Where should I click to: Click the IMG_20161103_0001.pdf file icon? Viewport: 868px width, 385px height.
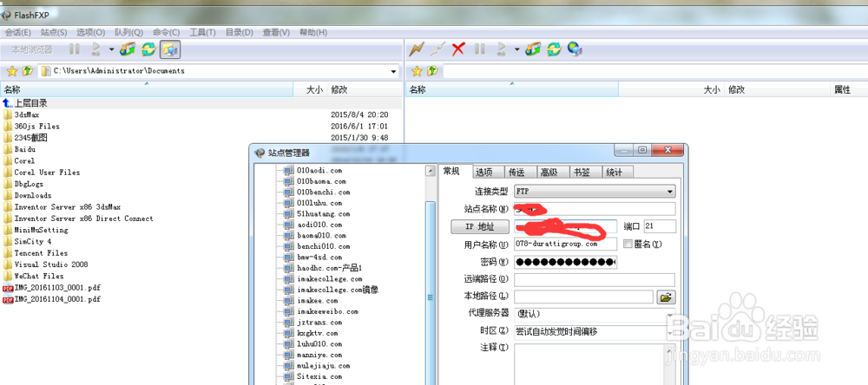pyautogui.click(x=8, y=288)
